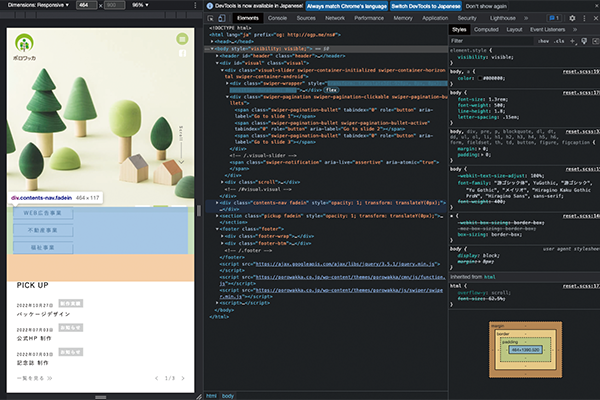The width and height of the screenshot is (600, 400).
Task: Toggle the .cls class editor
Action: 561,41
